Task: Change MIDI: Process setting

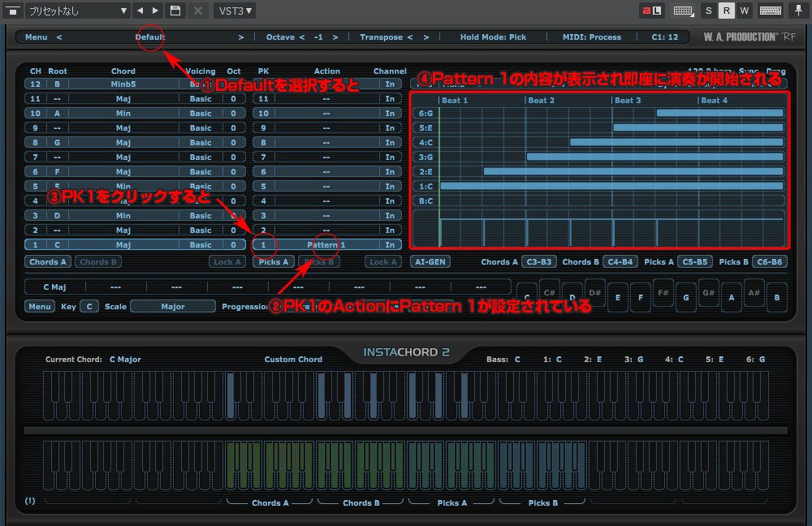Action: [x=592, y=37]
